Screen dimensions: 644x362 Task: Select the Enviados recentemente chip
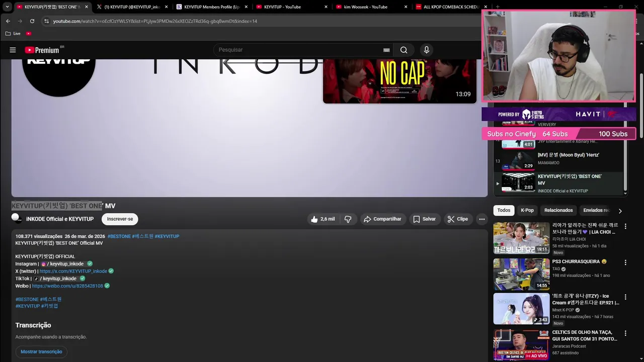(x=596, y=210)
